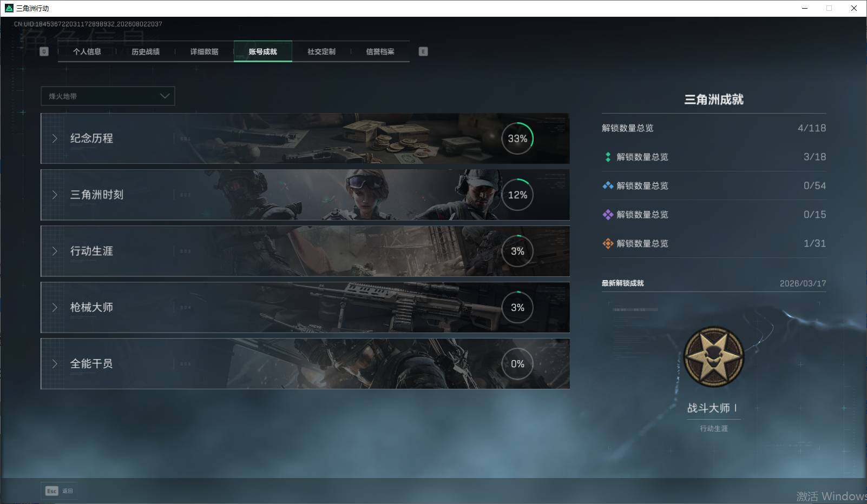Click the purple rarity icon beside 0/15
The width and height of the screenshot is (867, 504).
pyautogui.click(x=608, y=215)
